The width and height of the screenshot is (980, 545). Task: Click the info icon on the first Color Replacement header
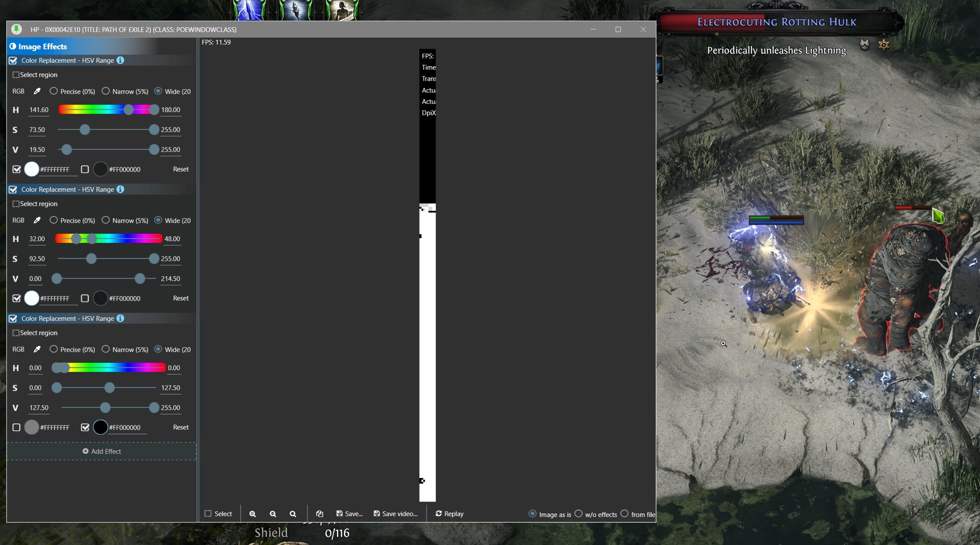tap(120, 60)
